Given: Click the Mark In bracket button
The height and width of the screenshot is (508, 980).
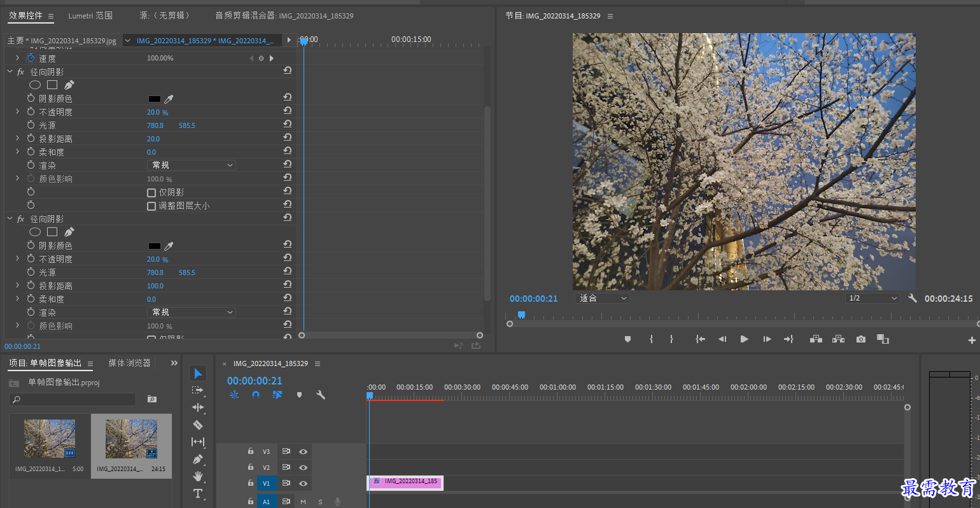Looking at the screenshot, I should [651, 339].
